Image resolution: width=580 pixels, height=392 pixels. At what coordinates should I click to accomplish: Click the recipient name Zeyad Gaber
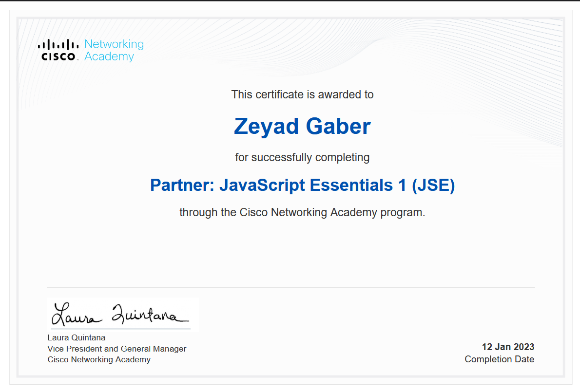coord(302,126)
